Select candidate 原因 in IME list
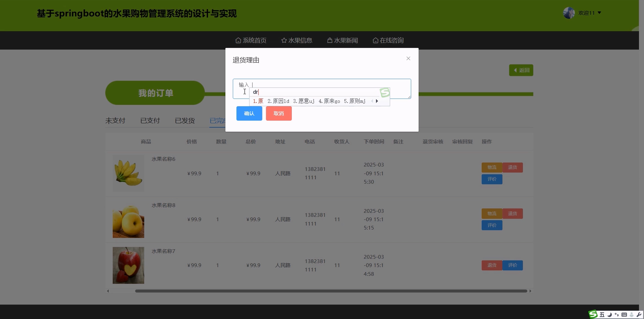This screenshot has height=319, width=644. point(278,101)
